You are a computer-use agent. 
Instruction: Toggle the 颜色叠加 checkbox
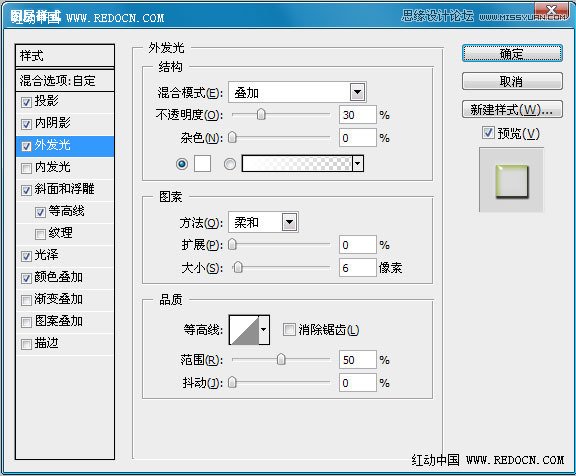26,278
